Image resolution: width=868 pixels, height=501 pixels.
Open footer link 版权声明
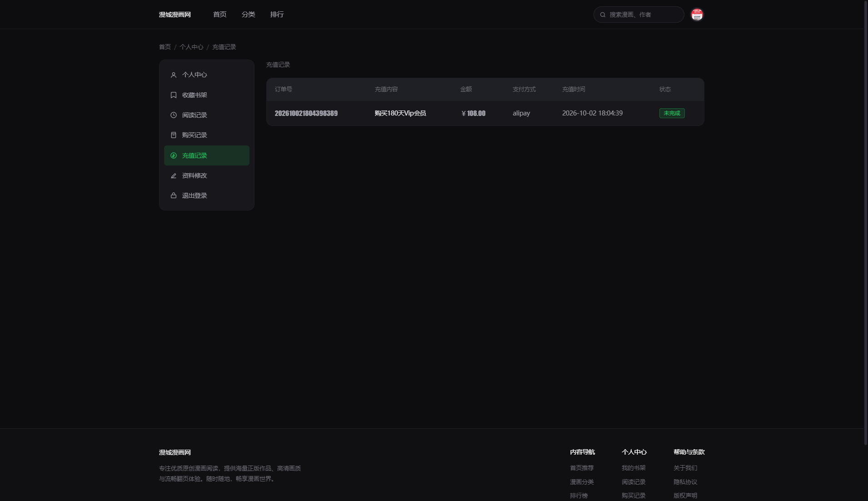(685, 496)
